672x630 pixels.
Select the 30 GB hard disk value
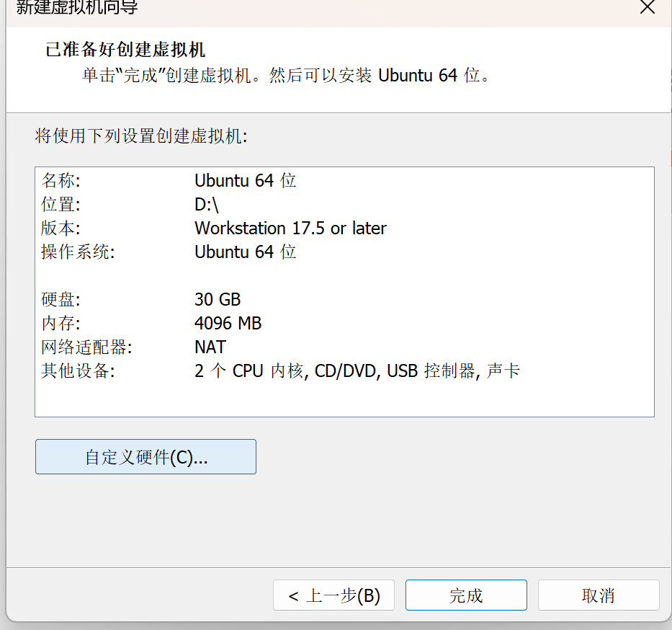[218, 299]
